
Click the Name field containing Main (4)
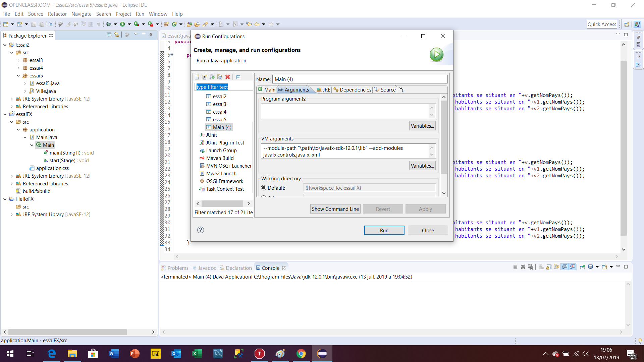(360, 79)
